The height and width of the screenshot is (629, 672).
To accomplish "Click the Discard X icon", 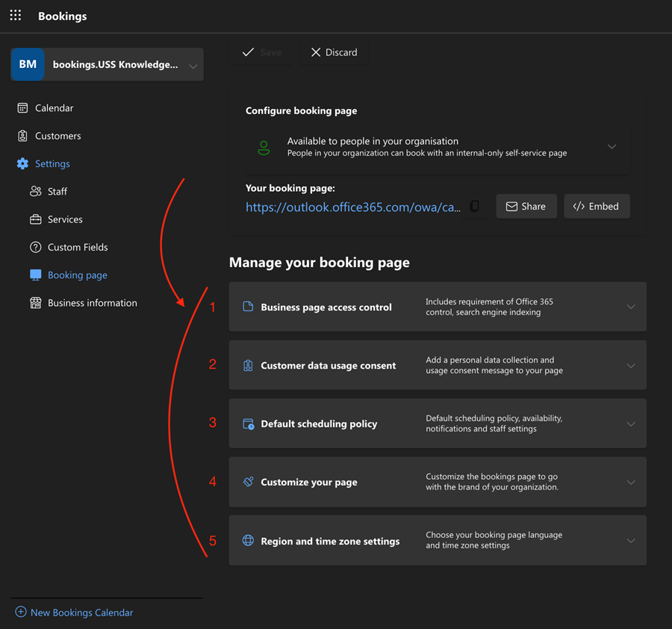I will coord(316,52).
